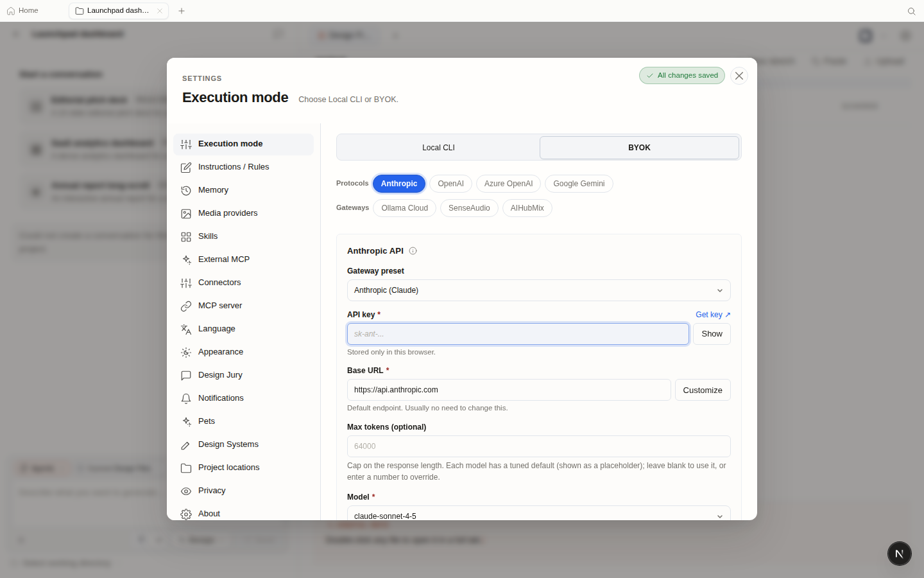Click the Project locations folder icon
Image resolution: width=924 pixels, height=578 pixels.
[x=186, y=468]
